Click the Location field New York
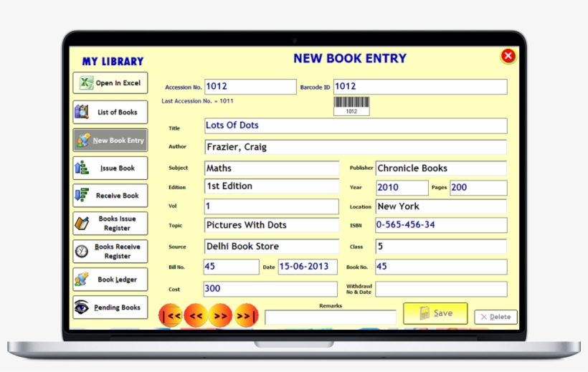This screenshot has width=588, height=372. 442,206
